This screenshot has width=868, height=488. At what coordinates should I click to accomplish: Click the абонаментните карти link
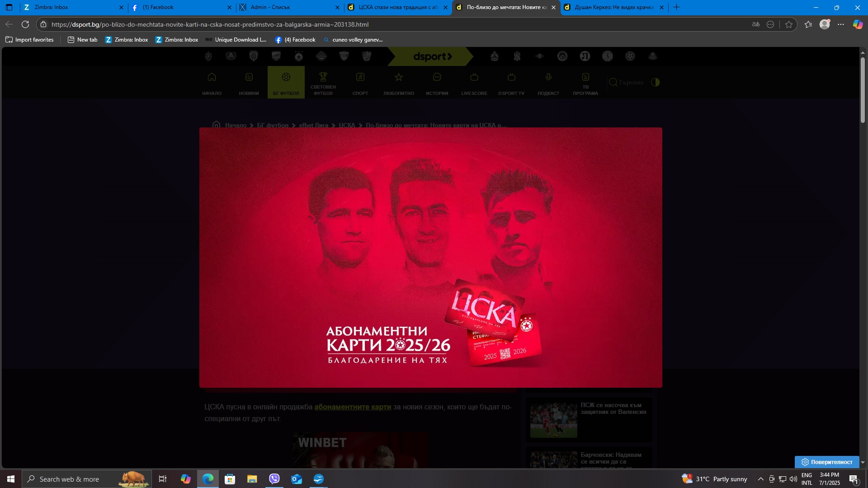353,407
